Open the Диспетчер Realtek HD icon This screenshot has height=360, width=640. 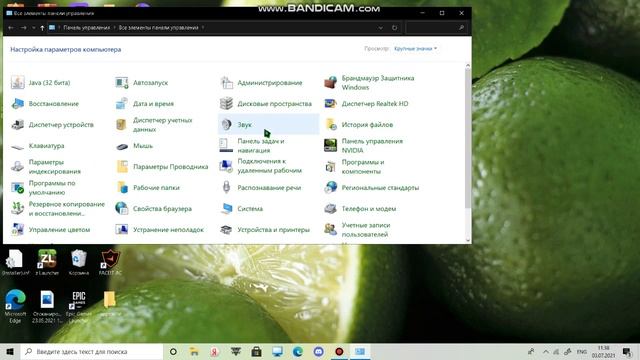point(330,104)
